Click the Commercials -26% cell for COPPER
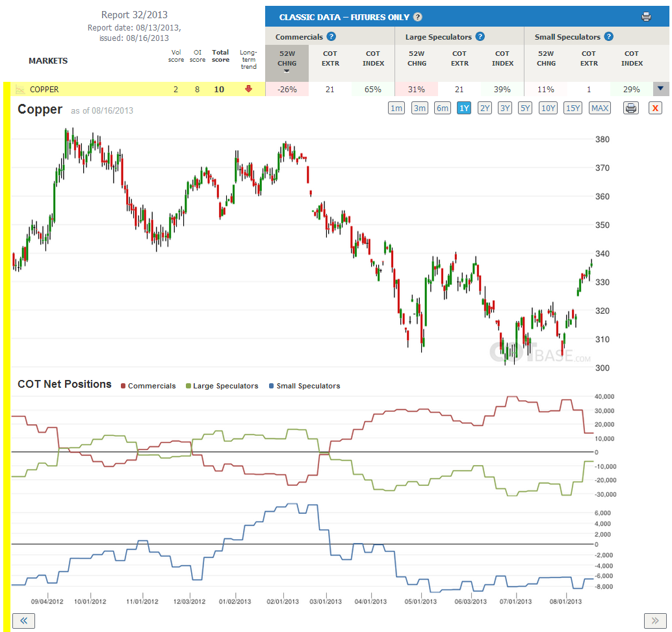This screenshot has width=672, height=632. tap(287, 89)
